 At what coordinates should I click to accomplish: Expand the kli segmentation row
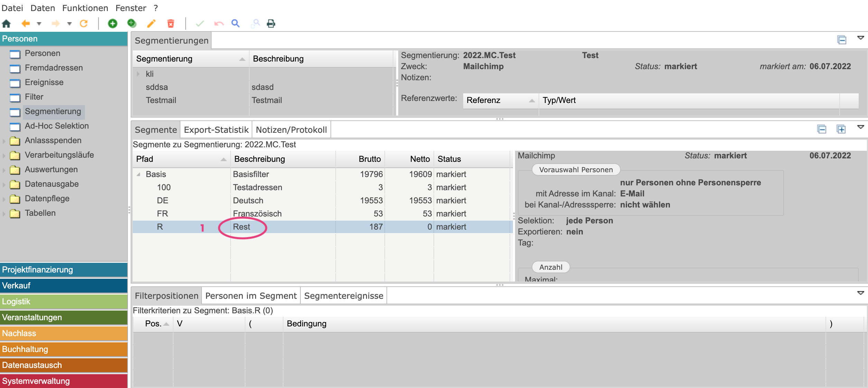pos(138,74)
